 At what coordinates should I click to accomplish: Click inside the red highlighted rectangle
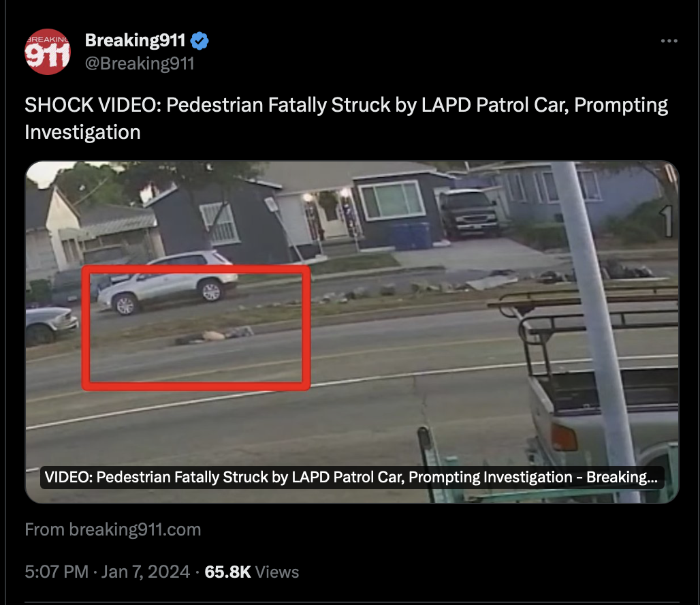(195, 328)
